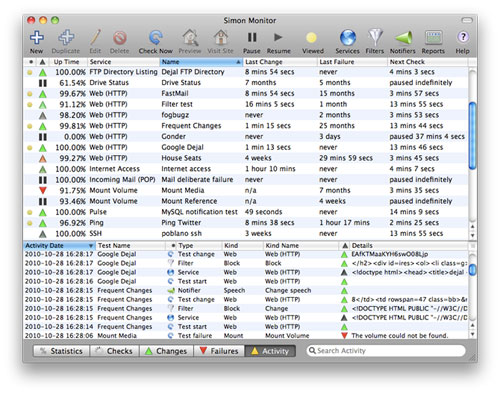Select the Mount Reference test row

[246, 201]
